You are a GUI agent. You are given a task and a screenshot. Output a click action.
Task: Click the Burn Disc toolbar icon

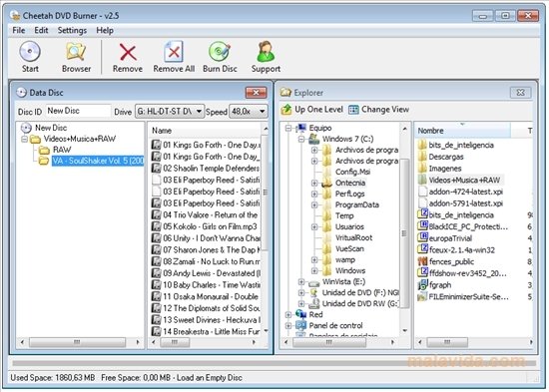point(220,52)
